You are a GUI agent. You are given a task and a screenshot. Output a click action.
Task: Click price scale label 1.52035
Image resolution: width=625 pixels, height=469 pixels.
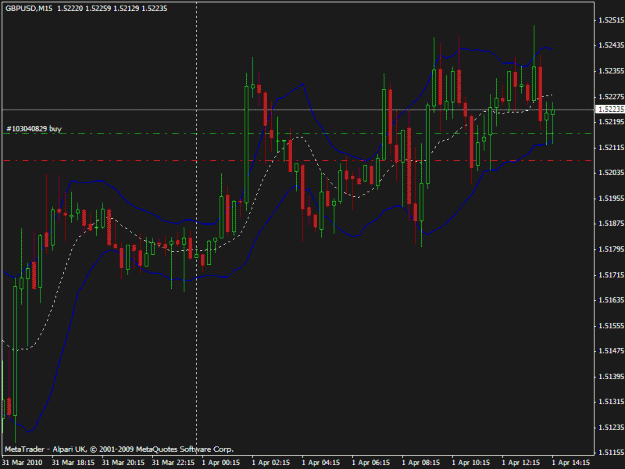tap(611, 173)
